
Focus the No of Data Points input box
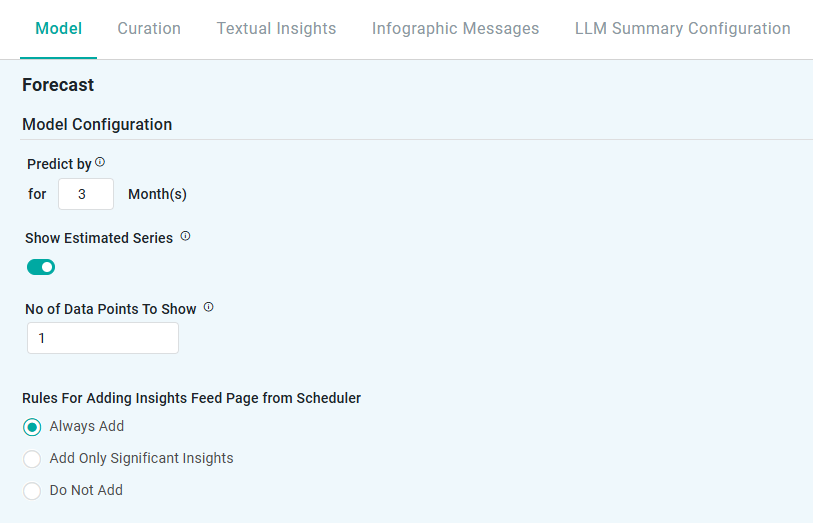pos(103,338)
